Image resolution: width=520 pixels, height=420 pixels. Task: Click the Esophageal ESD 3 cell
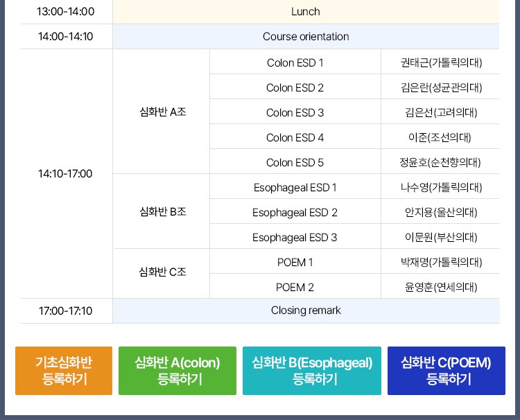[x=295, y=236]
